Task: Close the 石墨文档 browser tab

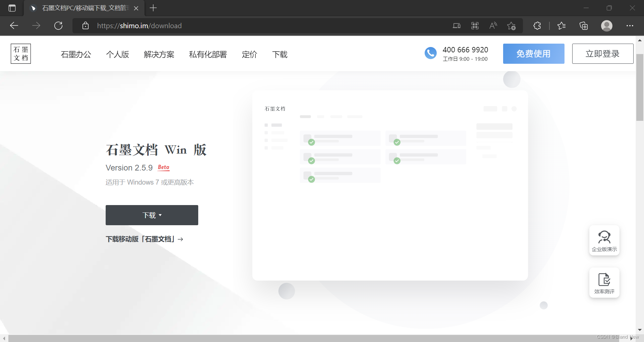Action: (136, 8)
